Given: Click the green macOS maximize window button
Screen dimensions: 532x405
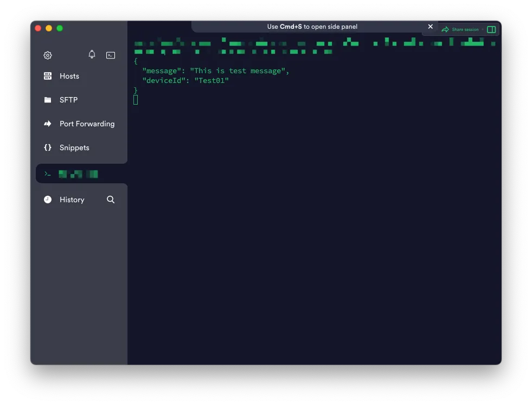Looking at the screenshot, I should 60,28.
